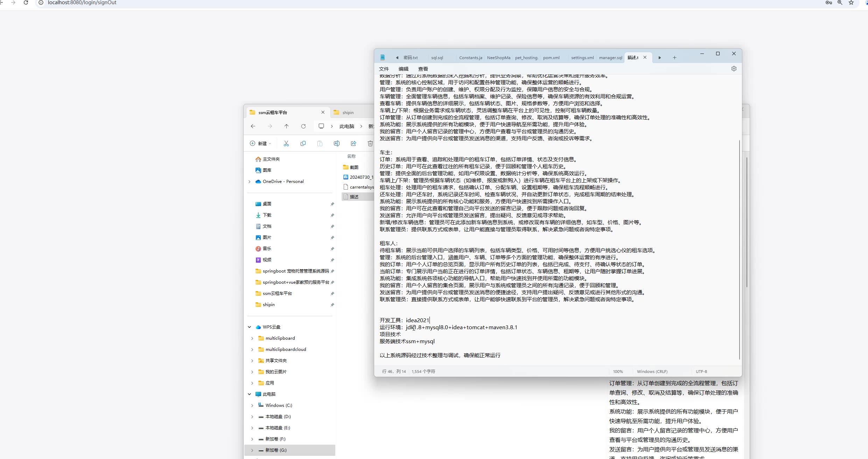Switch to the pom.xml tab
Screen dimensions: 868x459
click(x=551, y=58)
